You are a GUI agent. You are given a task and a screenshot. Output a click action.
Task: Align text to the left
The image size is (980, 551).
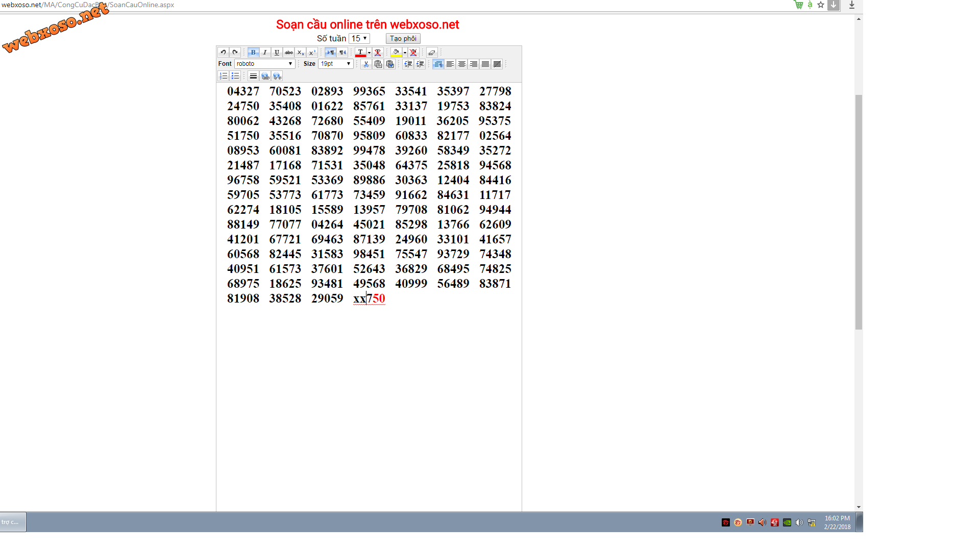click(450, 64)
